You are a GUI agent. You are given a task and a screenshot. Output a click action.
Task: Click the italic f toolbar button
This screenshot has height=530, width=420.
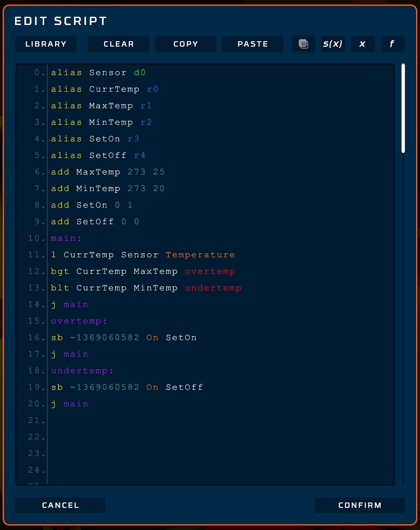point(392,44)
